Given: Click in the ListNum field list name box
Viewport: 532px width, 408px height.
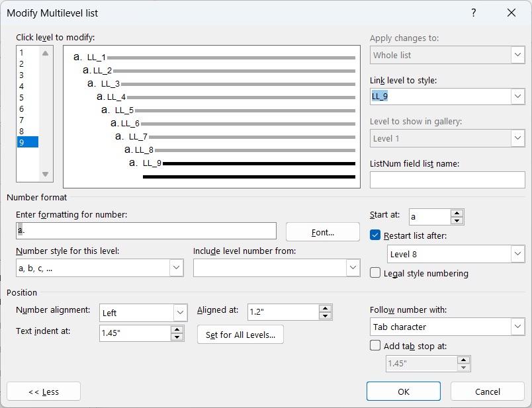Looking at the screenshot, I should tap(447, 180).
